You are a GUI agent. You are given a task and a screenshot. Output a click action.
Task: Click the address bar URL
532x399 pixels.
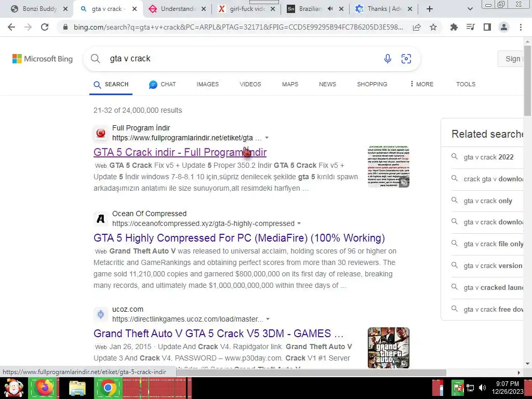tap(238, 27)
